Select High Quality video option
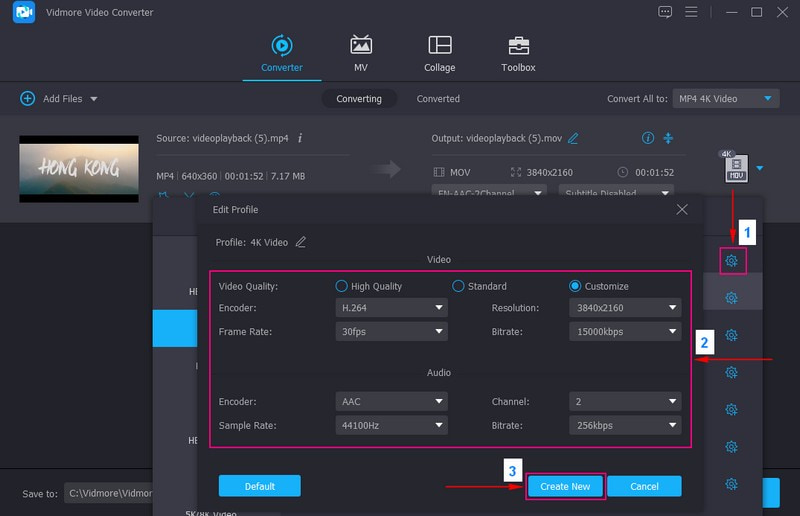 coord(342,286)
